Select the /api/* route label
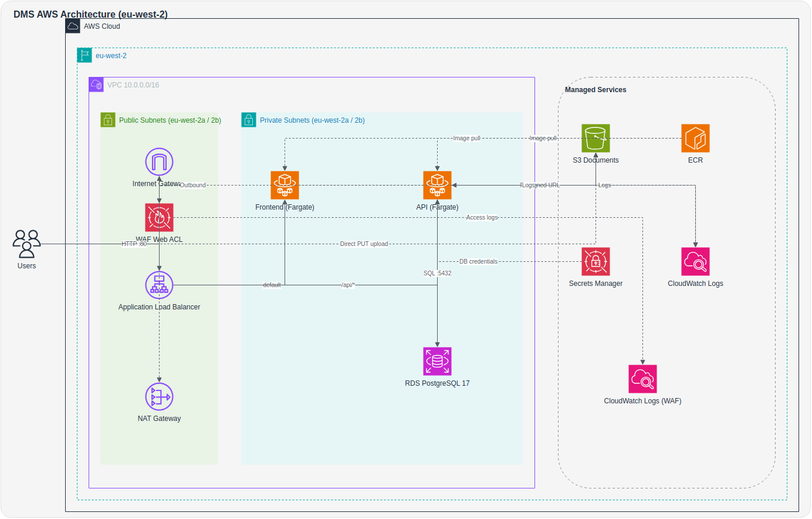The width and height of the screenshot is (812, 519). (348, 285)
